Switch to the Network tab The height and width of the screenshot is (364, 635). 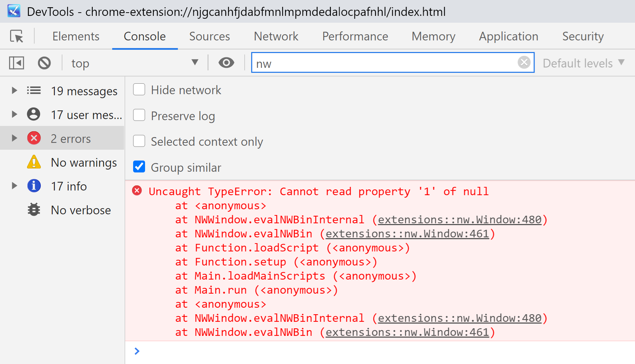[276, 36]
